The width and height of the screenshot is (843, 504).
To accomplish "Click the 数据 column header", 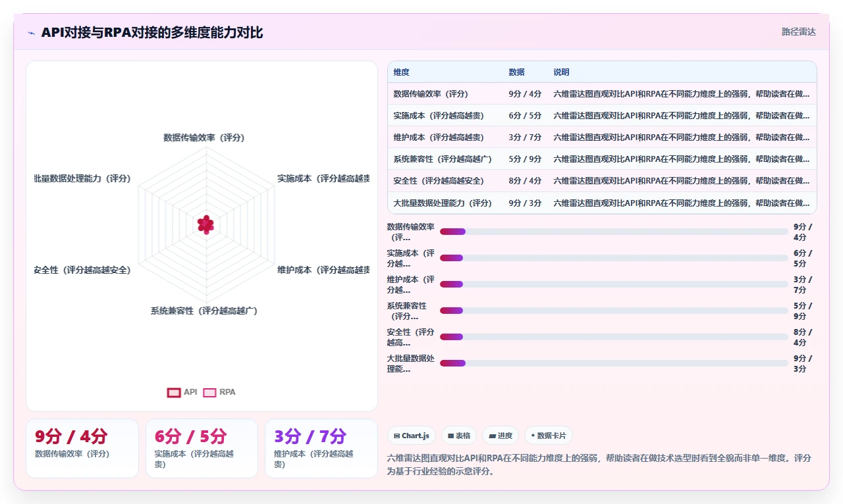I will pyautogui.click(x=517, y=72).
